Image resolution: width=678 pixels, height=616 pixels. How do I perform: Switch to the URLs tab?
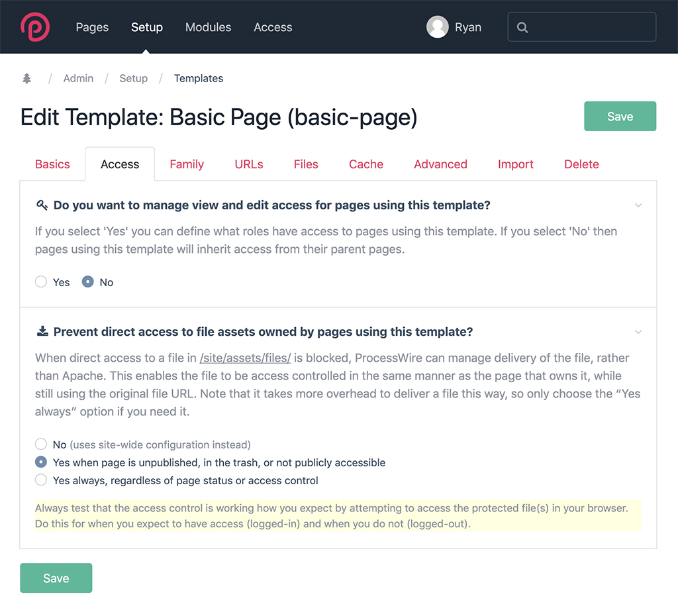tap(249, 164)
